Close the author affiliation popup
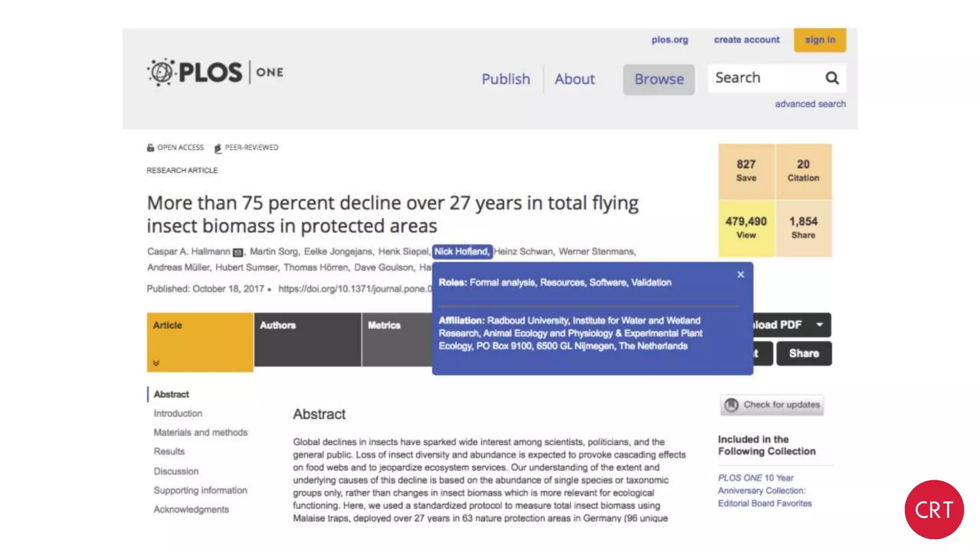Viewport: 980px width, 551px height. coord(740,275)
